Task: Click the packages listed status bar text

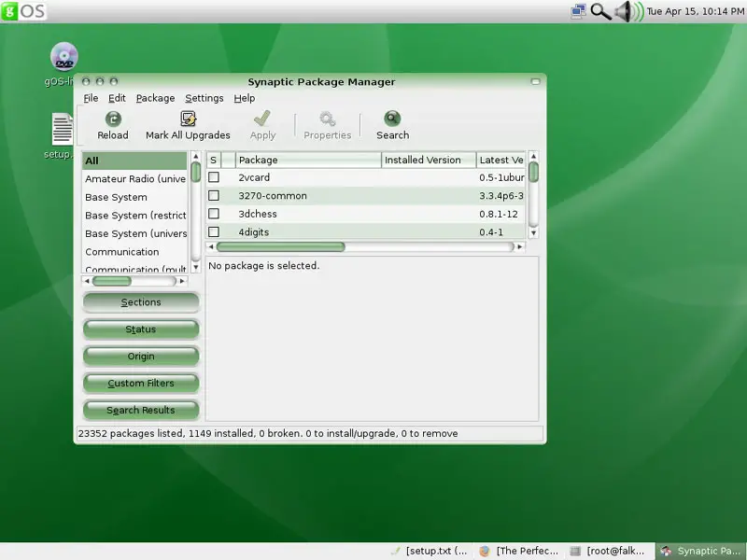Action: [268, 433]
